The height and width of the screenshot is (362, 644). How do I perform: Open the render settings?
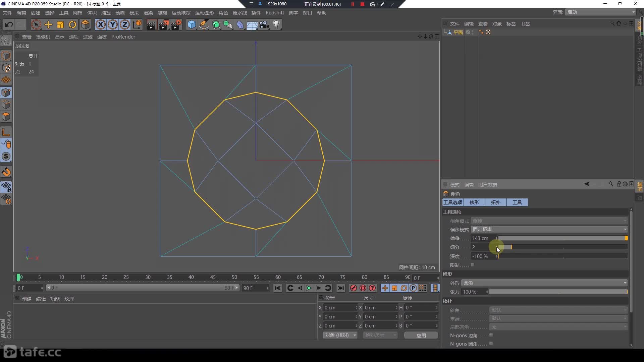pyautogui.click(x=176, y=24)
